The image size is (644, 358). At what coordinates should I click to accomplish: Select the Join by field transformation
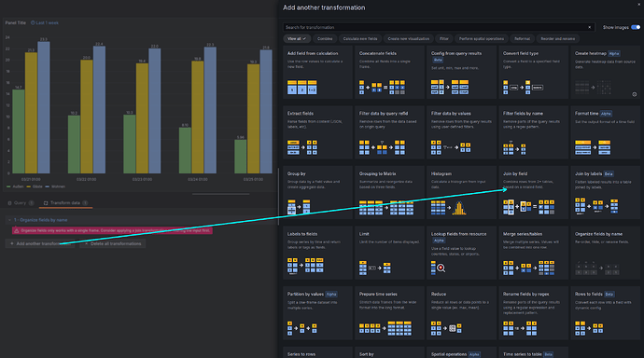[x=533, y=193]
